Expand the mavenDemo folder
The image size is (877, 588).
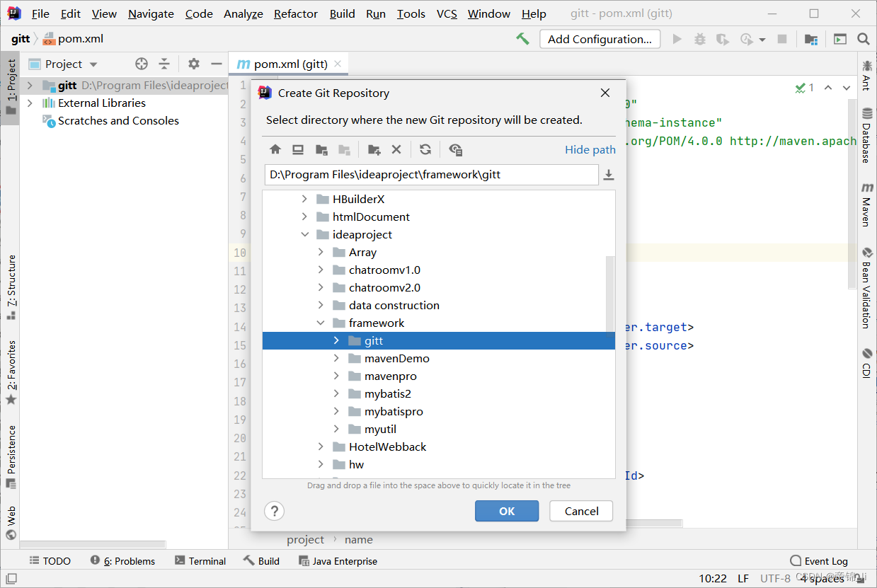pos(337,359)
